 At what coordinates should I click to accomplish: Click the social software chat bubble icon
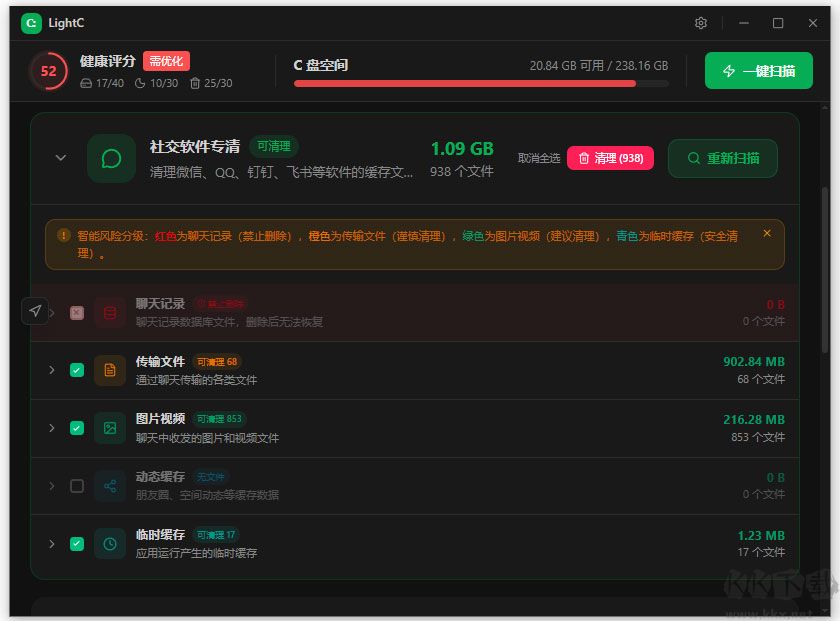coord(111,159)
